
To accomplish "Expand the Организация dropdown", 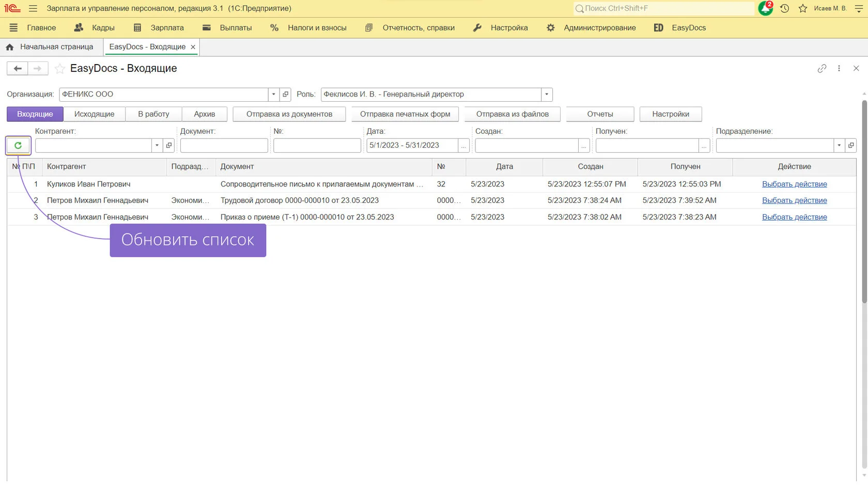I will pyautogui.click(x=273, y=95).
